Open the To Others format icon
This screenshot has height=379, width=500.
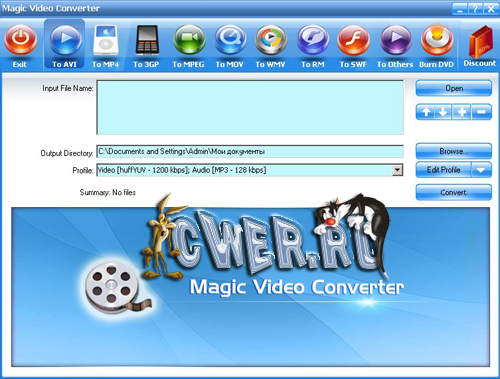[396, 40]
